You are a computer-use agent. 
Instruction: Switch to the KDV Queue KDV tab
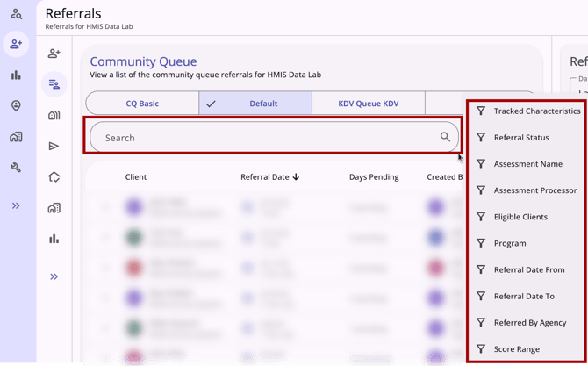(368, 104)
